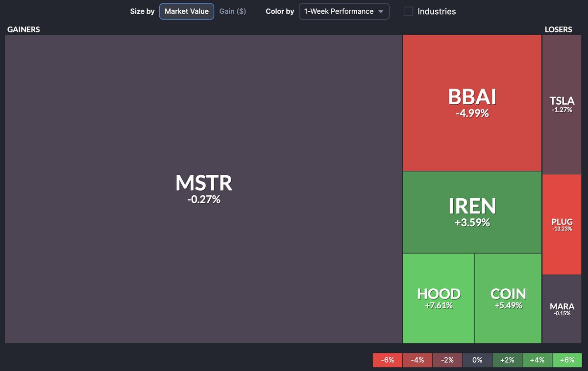Enable the Industries checkbox

(408, 11)
